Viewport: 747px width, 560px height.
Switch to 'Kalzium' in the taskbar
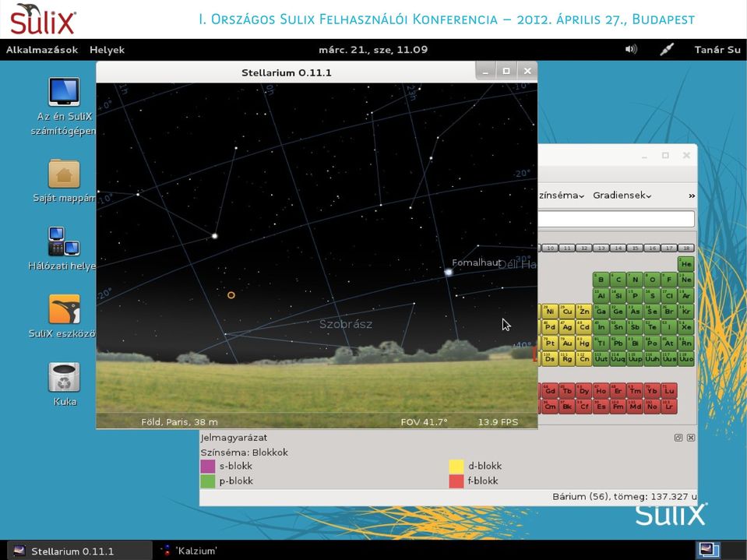[x=189, y=551]
